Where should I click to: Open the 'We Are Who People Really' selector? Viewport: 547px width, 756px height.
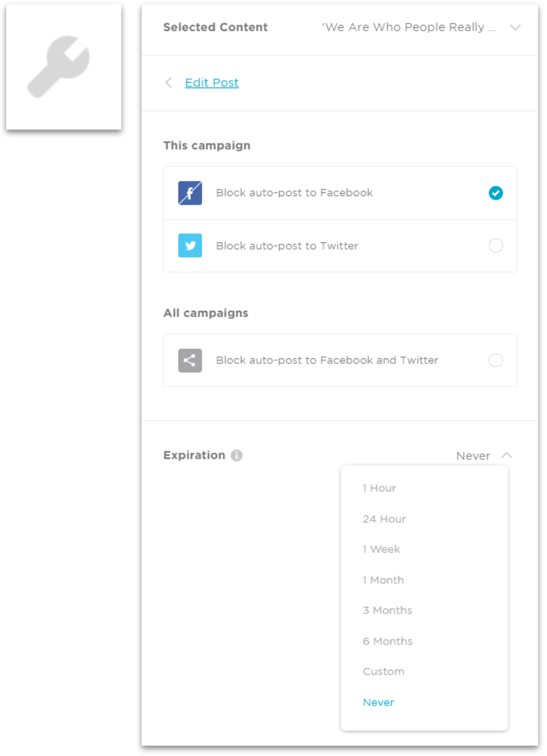tap(409, 28)
